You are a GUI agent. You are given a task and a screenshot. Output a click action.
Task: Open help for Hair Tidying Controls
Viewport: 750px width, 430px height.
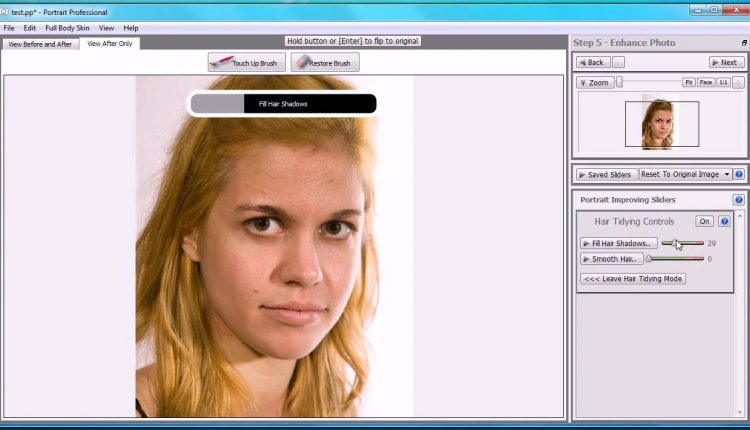(724, 221)
